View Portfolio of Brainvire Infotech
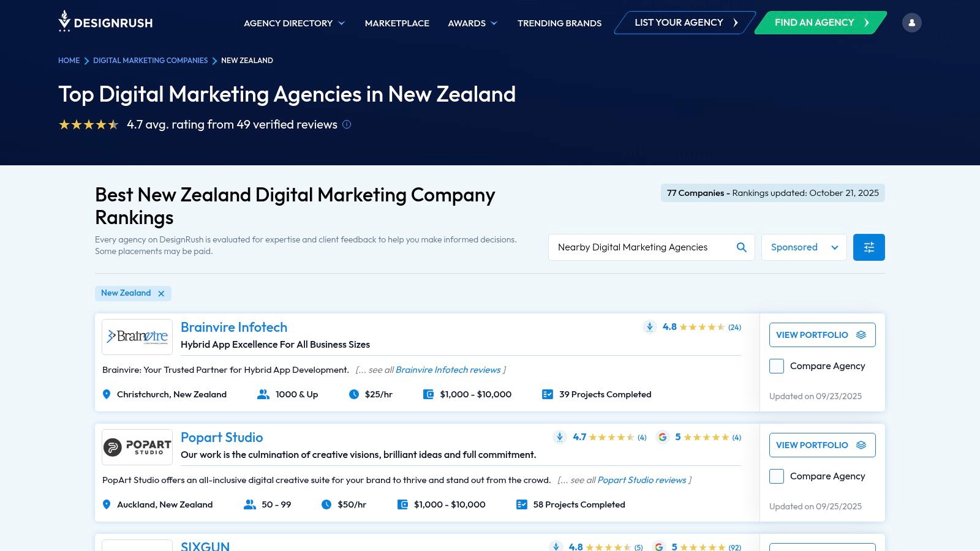Screen dimensions: 980x551 (822, 335)
